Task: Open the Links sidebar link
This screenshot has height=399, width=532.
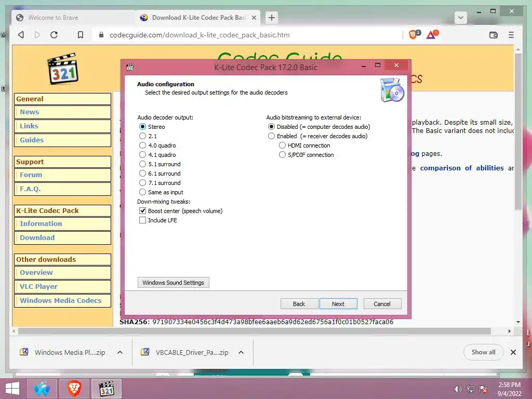Action: [62, 126]
